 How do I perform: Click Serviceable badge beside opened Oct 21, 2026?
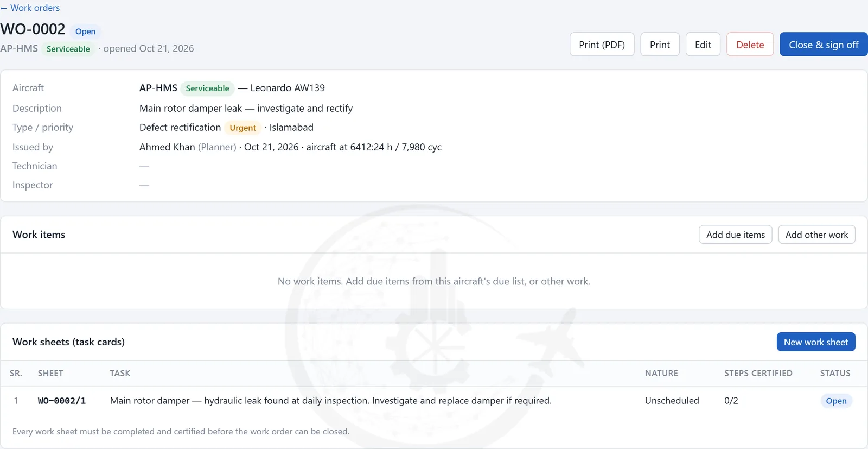click(x=68, y=49)
